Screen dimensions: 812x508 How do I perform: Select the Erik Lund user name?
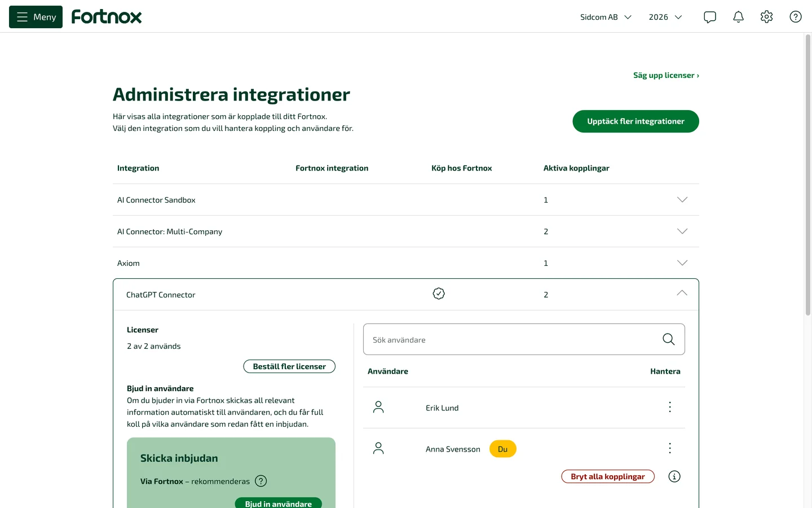pos(442,408)
